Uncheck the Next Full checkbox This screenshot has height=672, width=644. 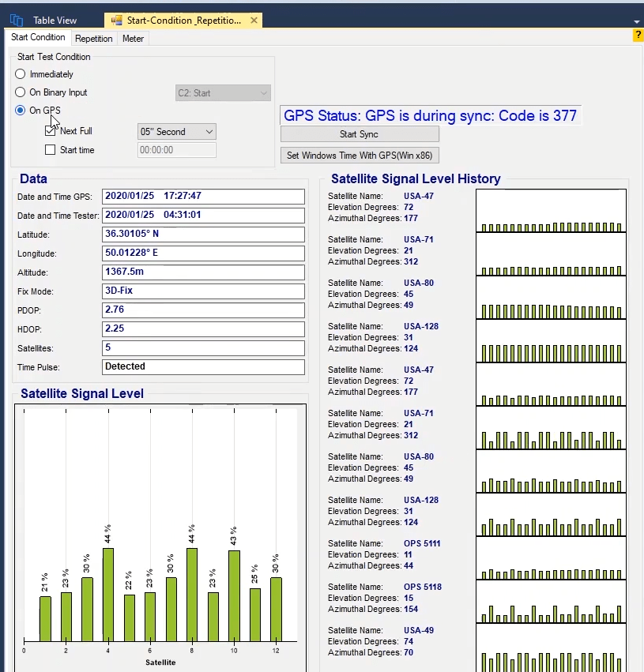click(51, 131)
